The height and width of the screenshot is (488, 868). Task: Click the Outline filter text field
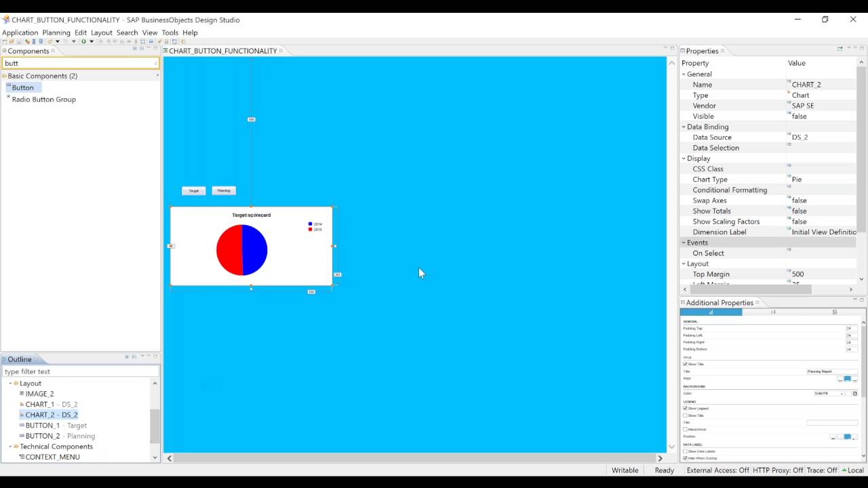[x=81, y=371]
